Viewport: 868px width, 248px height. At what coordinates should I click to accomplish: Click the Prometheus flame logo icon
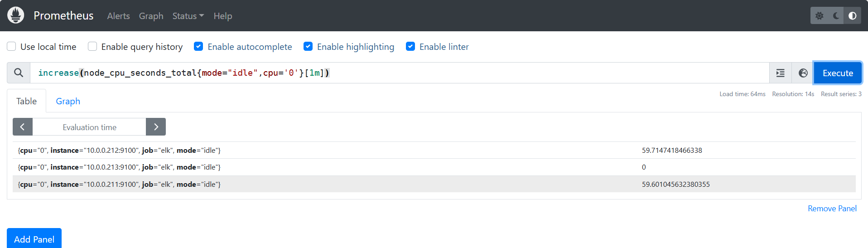(x=16, y=15)
